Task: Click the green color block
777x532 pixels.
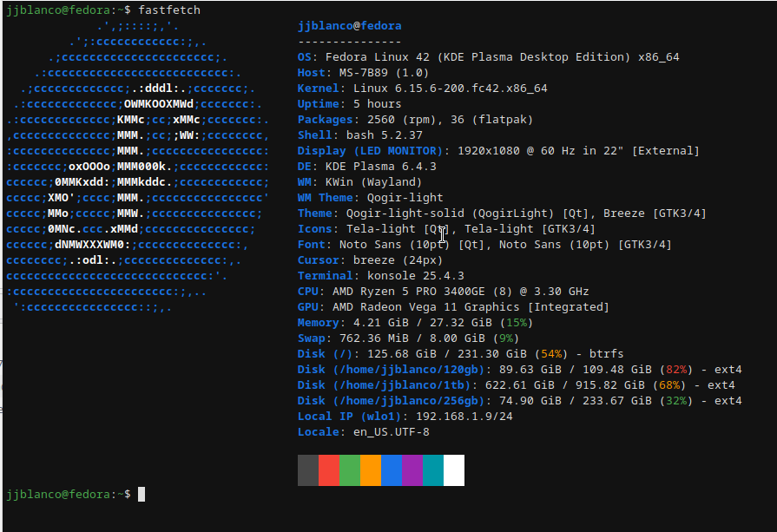Action: (350, 470)
